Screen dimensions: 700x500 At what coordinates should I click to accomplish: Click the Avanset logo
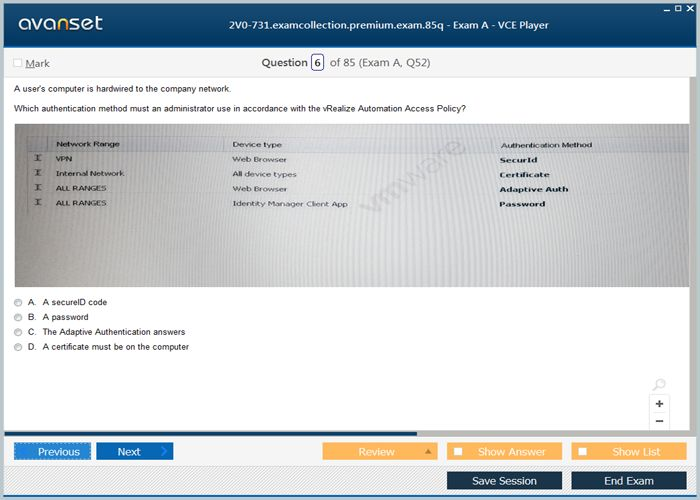pos(58,23)
